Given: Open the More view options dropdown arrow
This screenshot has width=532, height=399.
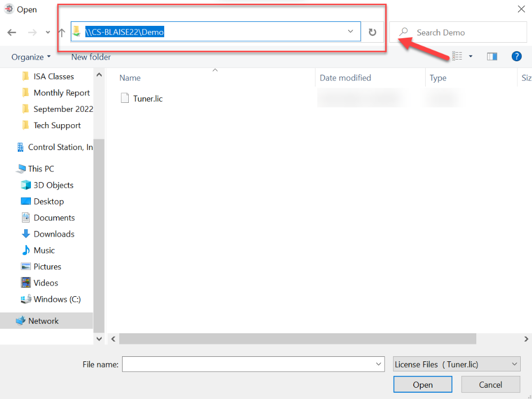Looking at the screenshot, I should (471, 56).
